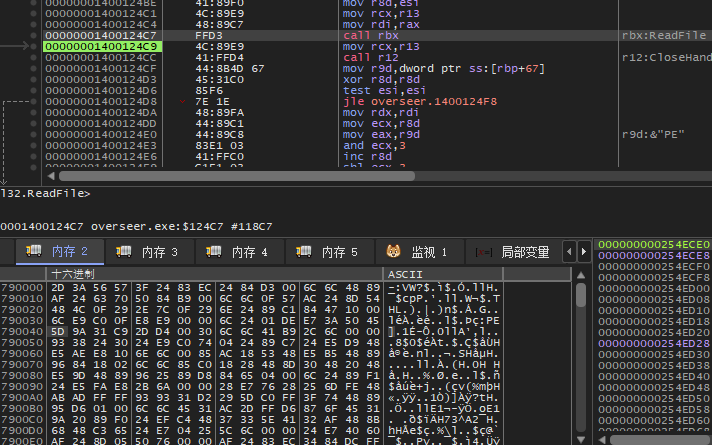Click the dump vertical scrollbar thumb

581,295
